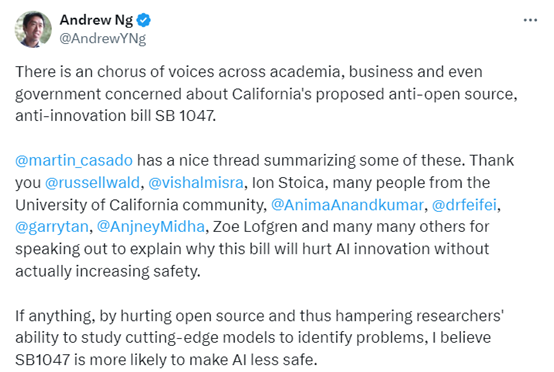Open Andrew Ng's profile picture

point(33,29)
